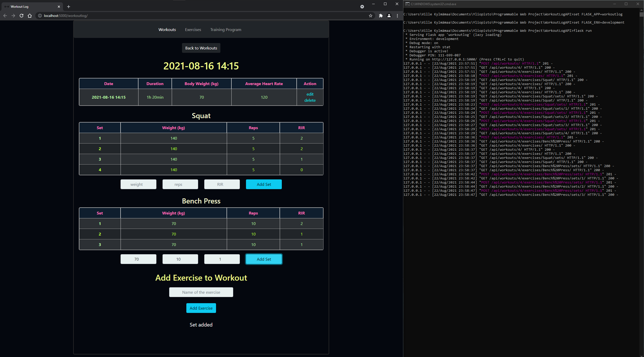Open the Extensions puzzle icon
The image size is (644, 357).
tap(381, 16)
